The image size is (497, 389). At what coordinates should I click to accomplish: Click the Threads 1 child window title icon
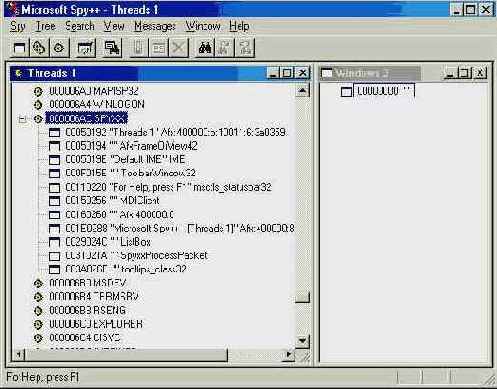(19, 73)
